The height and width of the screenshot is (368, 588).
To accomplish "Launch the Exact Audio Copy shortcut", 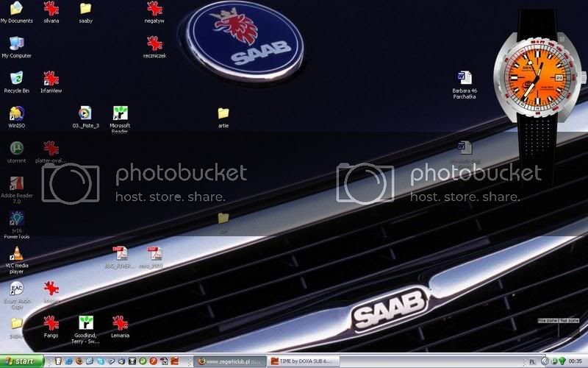I will (16, 295).
